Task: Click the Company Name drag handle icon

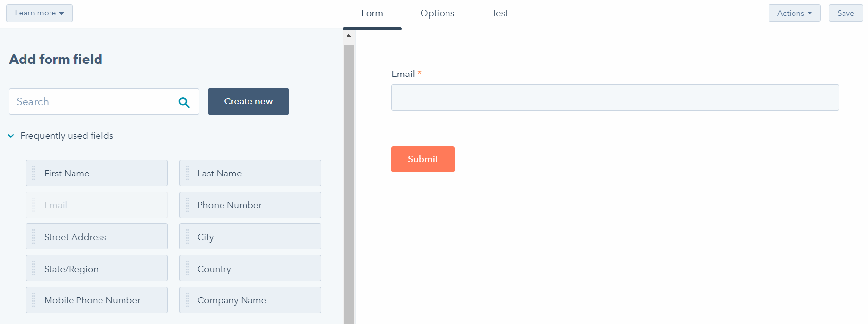Action: [x=187, y=300]
